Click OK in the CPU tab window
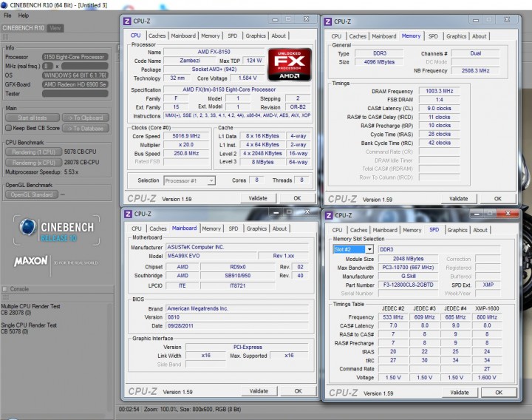This screenshot has height=420, width=532. point(297,198)
